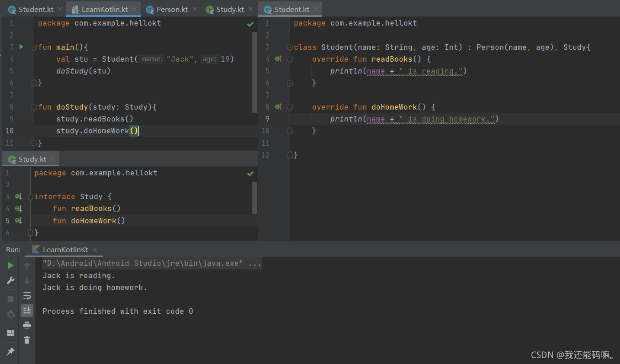Viewport: 620px width, 364px height.
Task: Click fold end marker at line 12 of Student.kt
Action: (x=290, y=155)
